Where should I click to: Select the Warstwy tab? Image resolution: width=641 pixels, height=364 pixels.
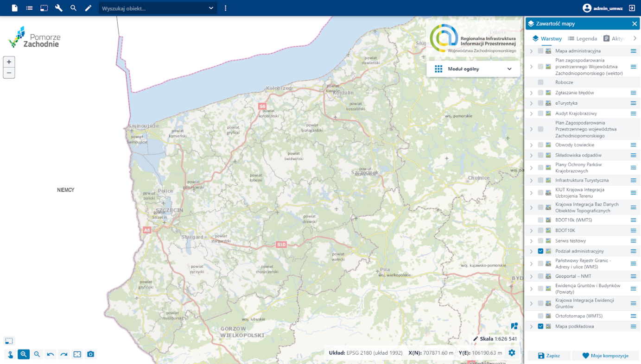(x=547, y=38)
